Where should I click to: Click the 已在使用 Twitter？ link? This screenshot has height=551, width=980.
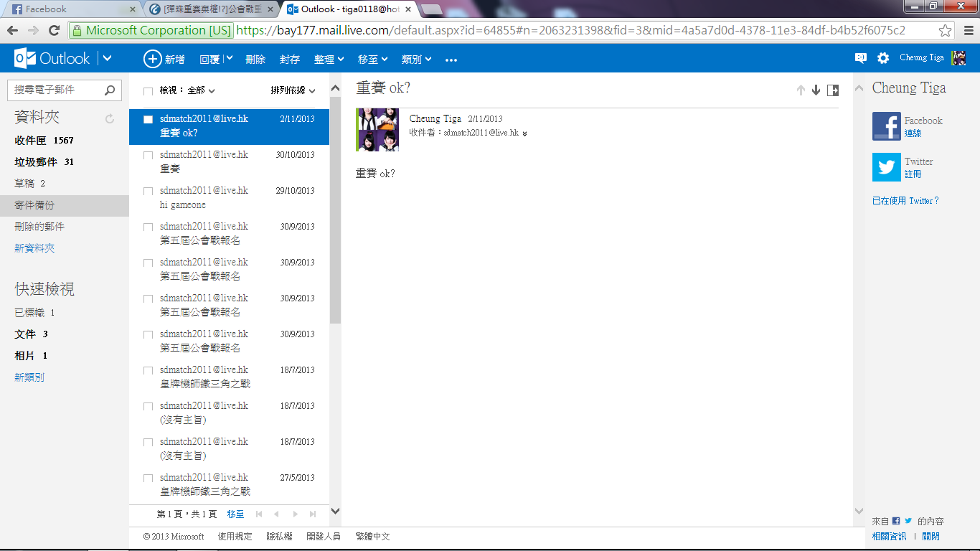pyautogui.click(x=905, y=201)
